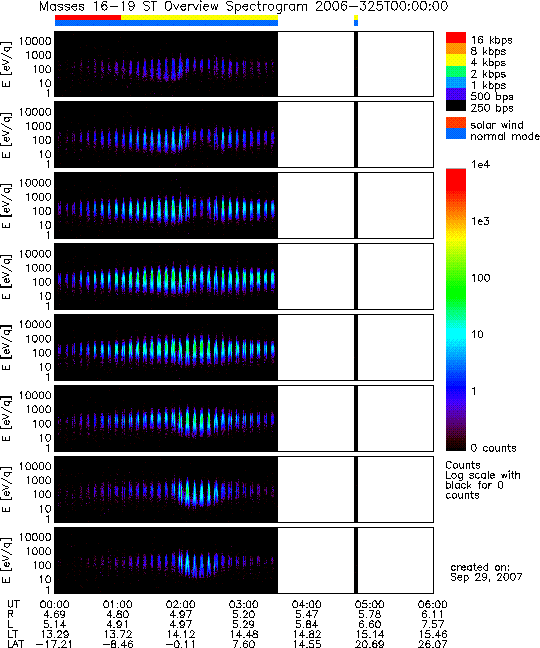
Task: Click the '0 counts' color bar label
Action: (x=493, y=448)
